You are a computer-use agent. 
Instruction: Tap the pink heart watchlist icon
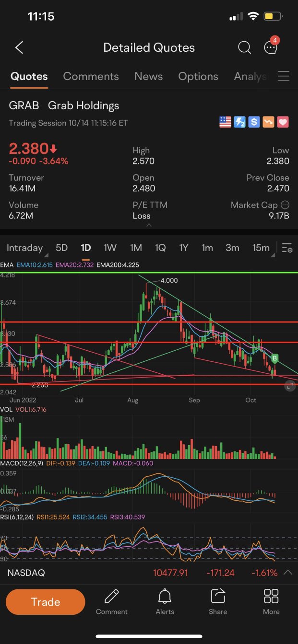pyautogui.click(x=283, y=122)
